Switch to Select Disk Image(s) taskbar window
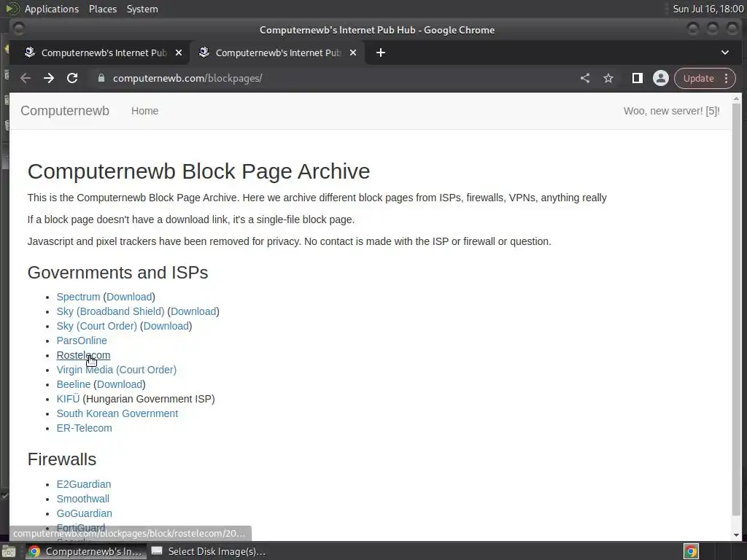Image resolution: width=747 pixels, height=560 pixels. pos(208,551)
